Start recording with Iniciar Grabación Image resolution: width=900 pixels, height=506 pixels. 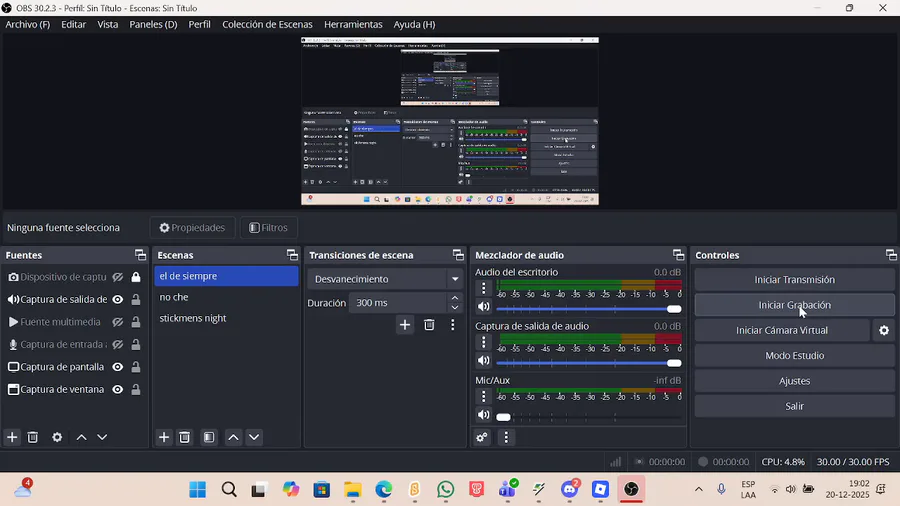794,305
